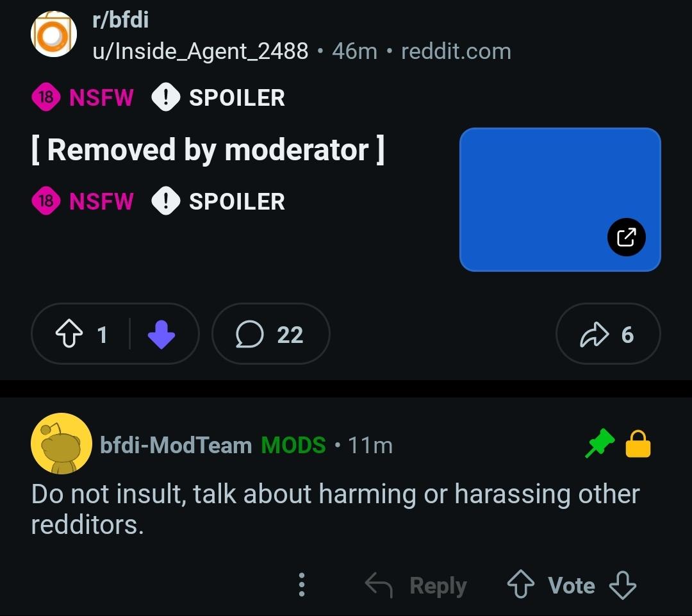Tap the yellow locked comment icon
The image size is (692, 616).
click(x=638, y=444)
